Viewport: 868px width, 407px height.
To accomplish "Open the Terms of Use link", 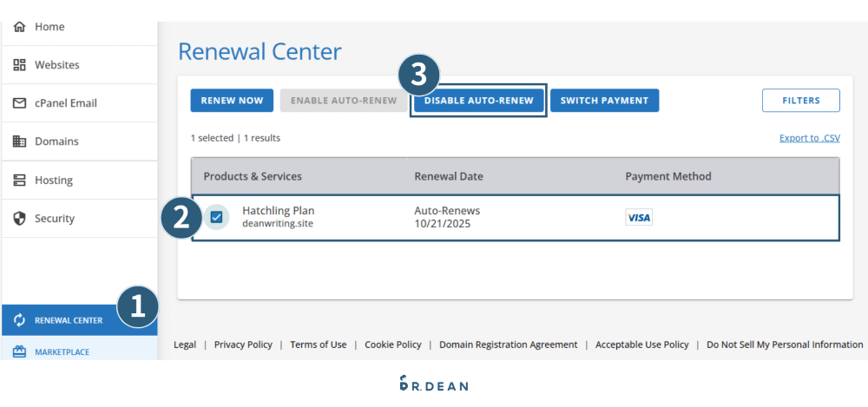I will pyautogui.click(x=318, y=345).
